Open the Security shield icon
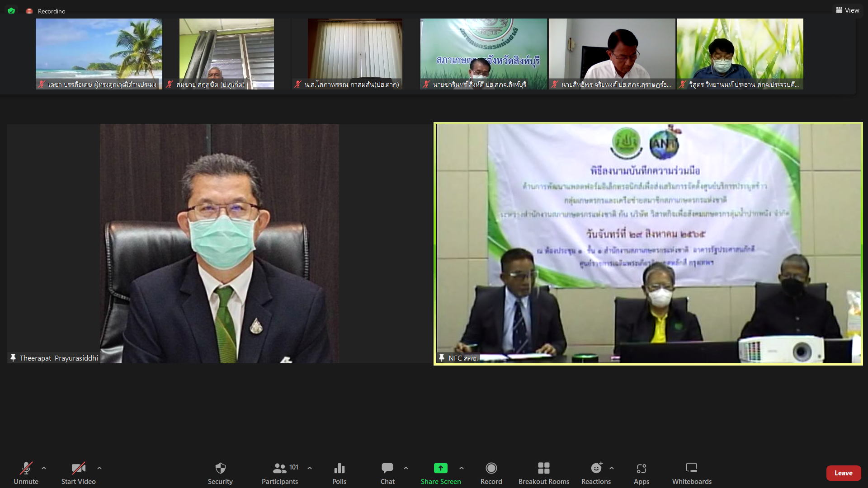The height and width of the screenshot is (488, 868). point(220,468)
